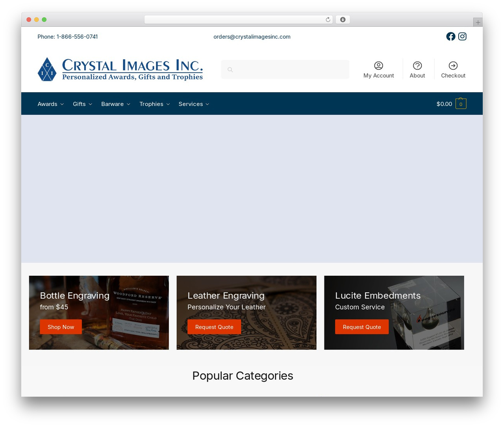Open the Bottle Engraving banner image

99,313
